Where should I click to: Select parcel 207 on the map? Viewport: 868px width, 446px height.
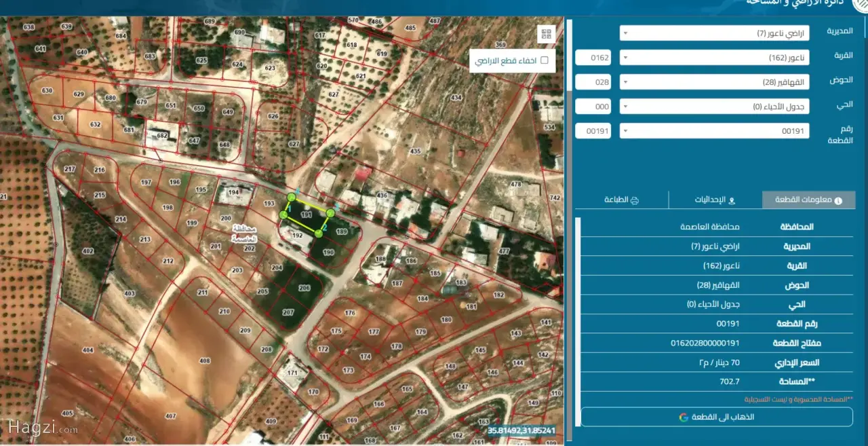288,312
